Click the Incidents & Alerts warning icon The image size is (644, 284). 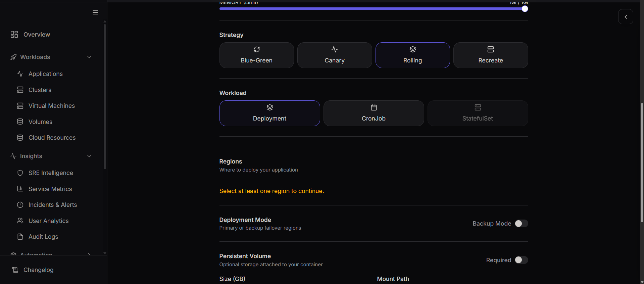(x=20, y=205)
